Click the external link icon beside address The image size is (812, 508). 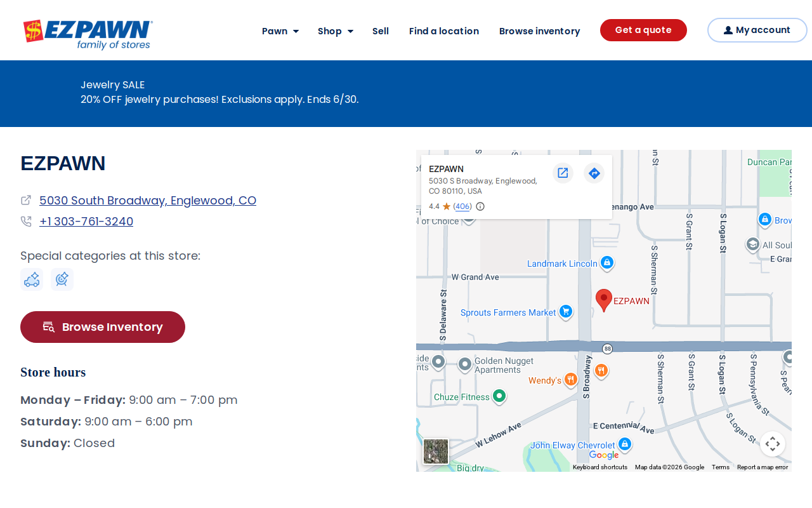(26, 200)
